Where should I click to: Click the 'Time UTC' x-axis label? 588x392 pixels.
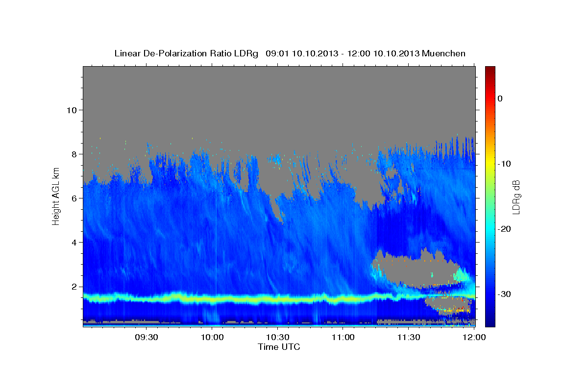(x=279, y=347)
